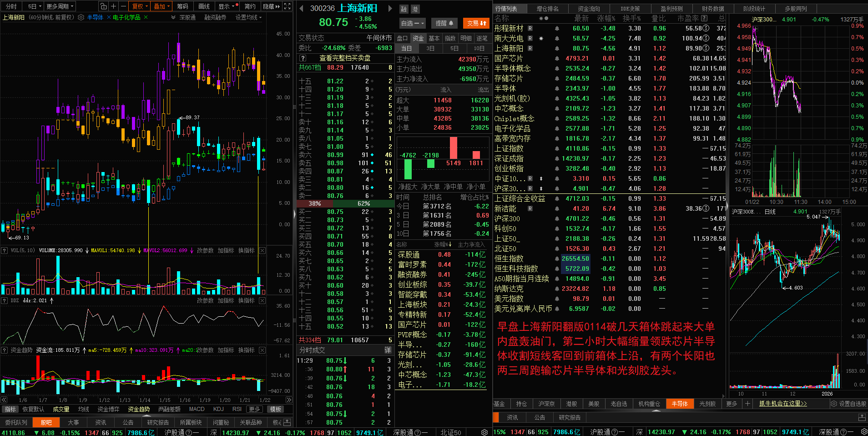Close the DDZ indicator panel
Image resolution: width=868 pixels, height=436 pixels.
pos(262,300)
